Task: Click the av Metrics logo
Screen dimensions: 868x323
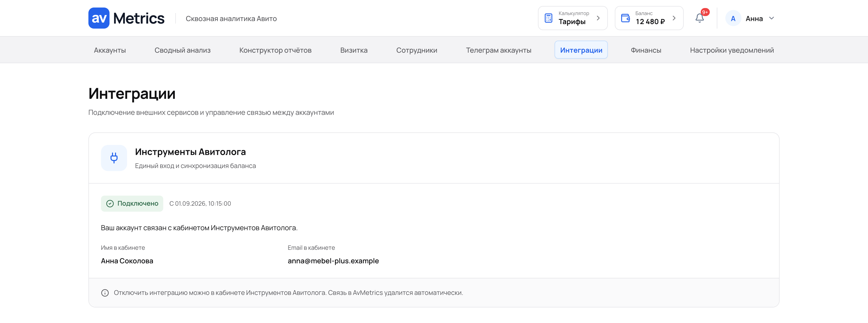Action: (x=126, y=18)
